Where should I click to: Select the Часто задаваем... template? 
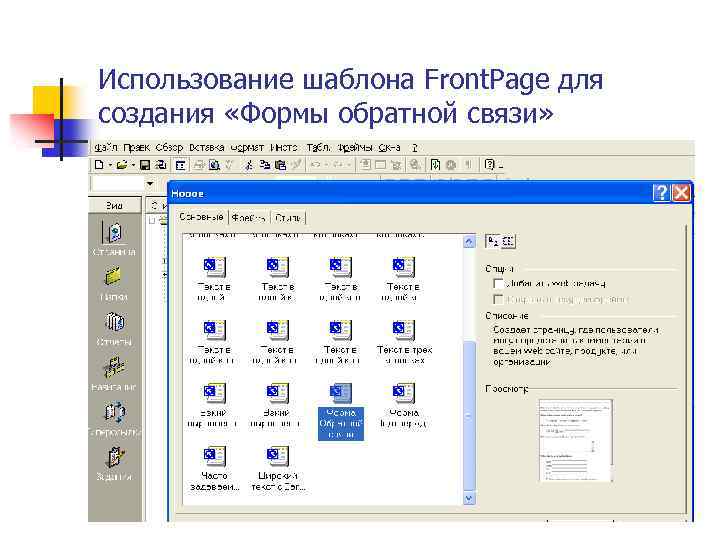[214, 468]
